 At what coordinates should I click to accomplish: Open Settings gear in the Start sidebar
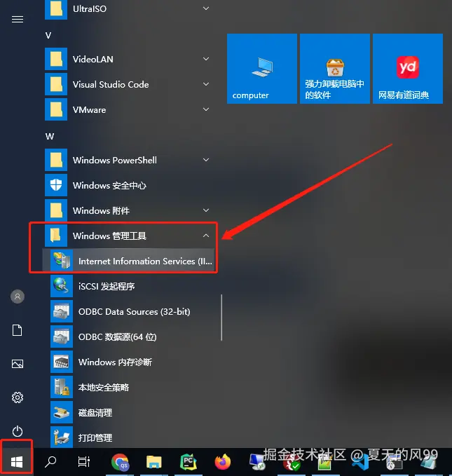point(18,397)
